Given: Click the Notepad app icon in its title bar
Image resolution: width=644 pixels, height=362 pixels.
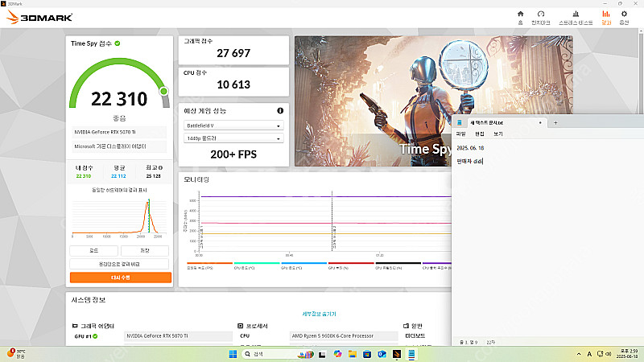Looking at the screenshot, I should point(460,123).
